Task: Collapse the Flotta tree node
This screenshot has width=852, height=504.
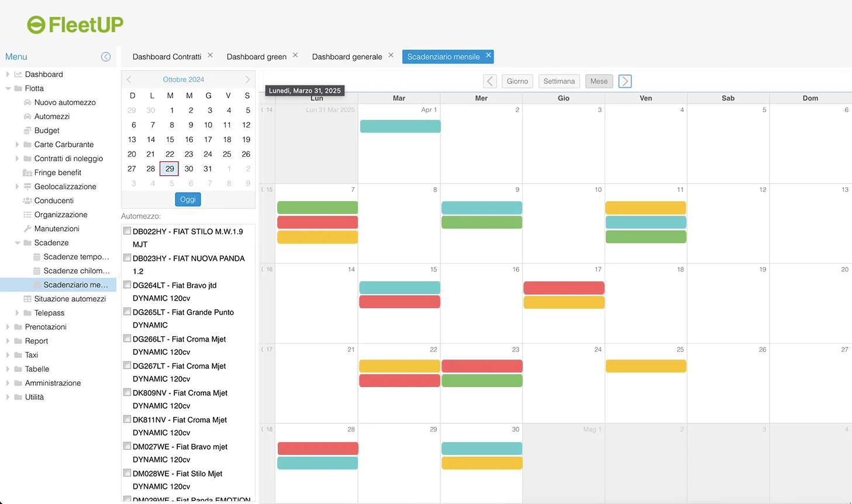Action: (8, 88)
